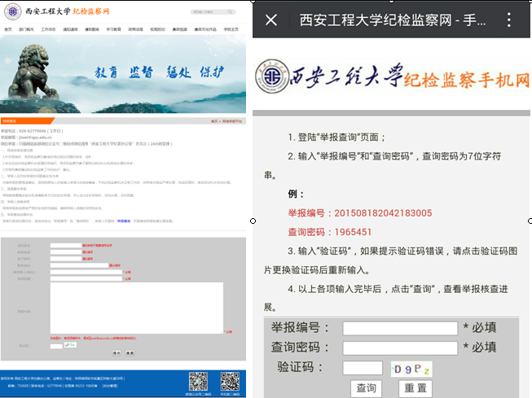Focus the 查询密码 input field
The image size is (532, 398).
click(400, 348)
